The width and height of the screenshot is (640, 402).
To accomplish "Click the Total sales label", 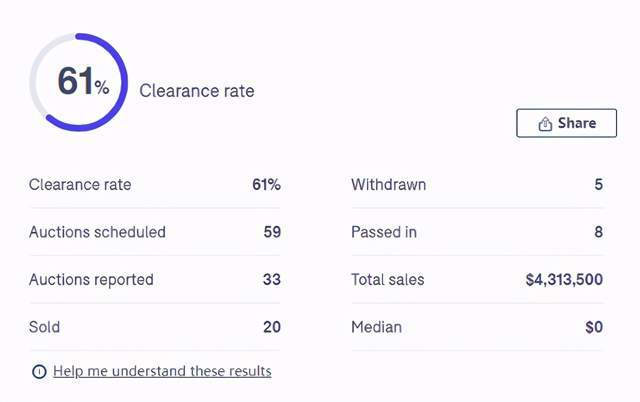I will coord(388,280).
